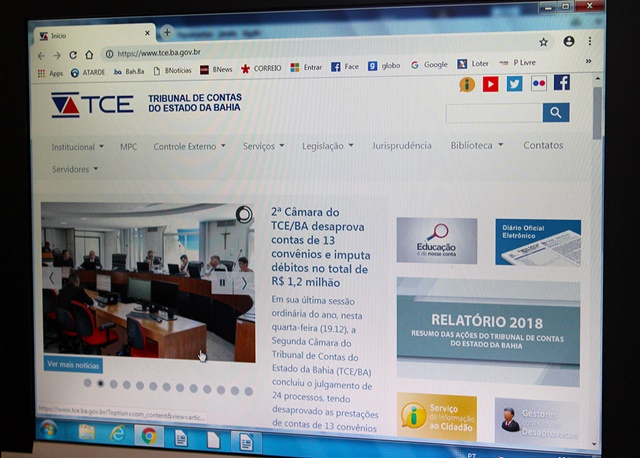The image size is (640, 458).
Task: Open the Twitter social icon
Action: 514,84
